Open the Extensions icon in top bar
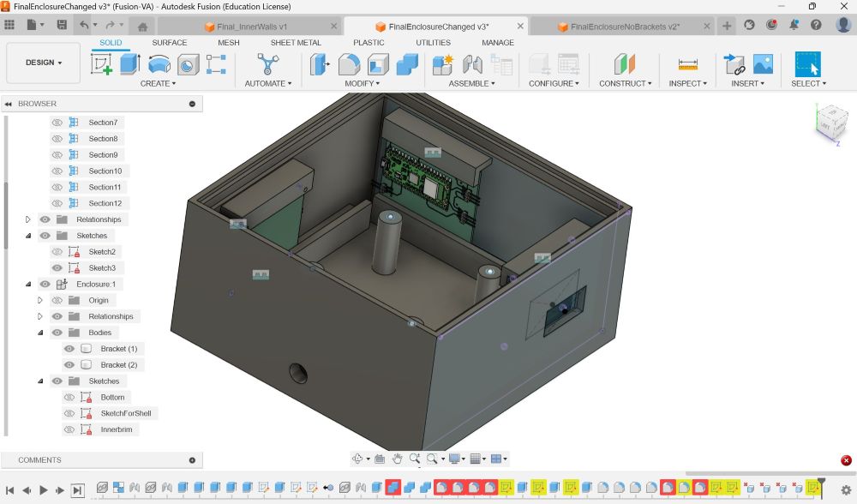 click(749, 25)
